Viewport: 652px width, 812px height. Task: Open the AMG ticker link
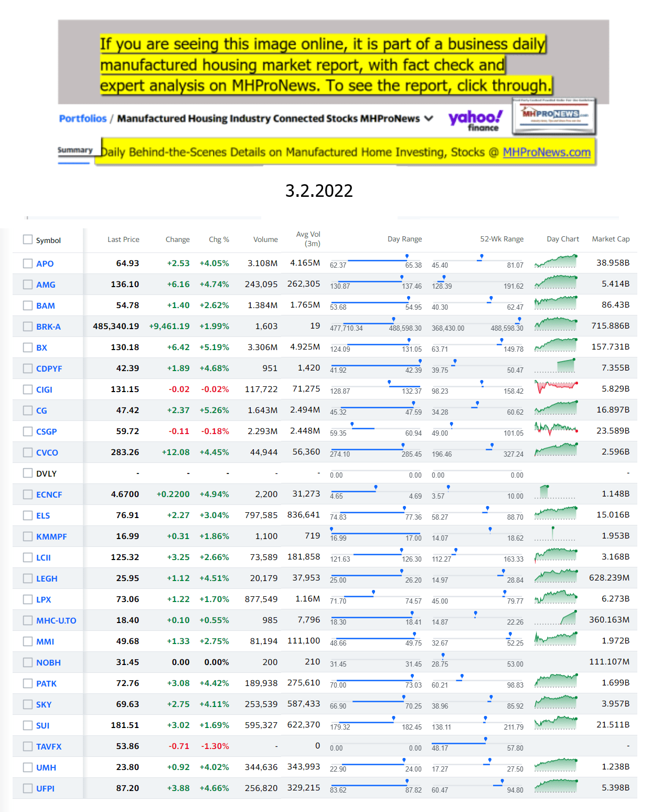[46, 284]
